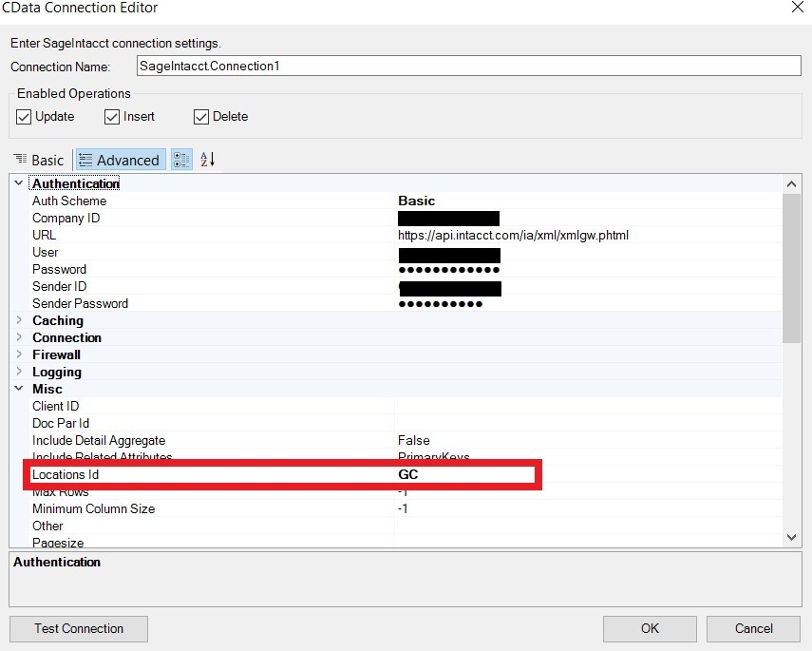
Task: Select the Pagesize property row
Action: (x=406, y=541)
